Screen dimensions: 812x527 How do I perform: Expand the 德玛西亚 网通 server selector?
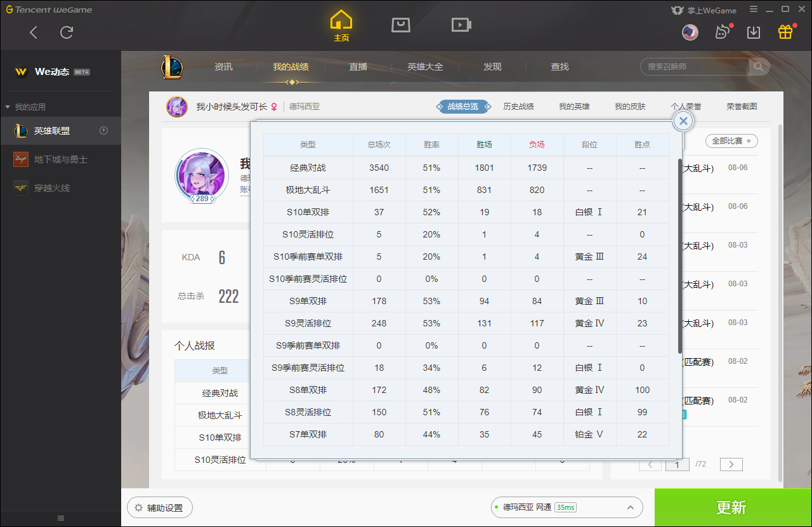click(566, 507)
